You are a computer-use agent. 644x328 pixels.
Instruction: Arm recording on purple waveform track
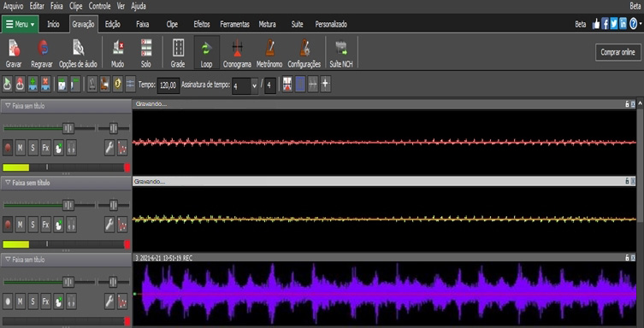coord(8,302)
